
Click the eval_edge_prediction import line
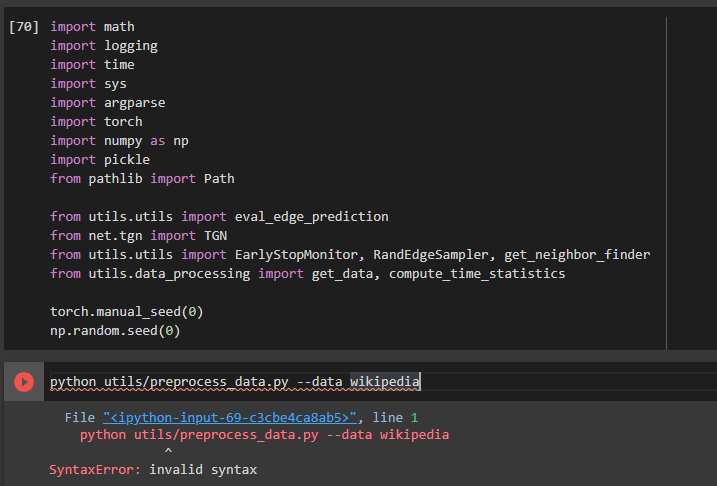219,217
